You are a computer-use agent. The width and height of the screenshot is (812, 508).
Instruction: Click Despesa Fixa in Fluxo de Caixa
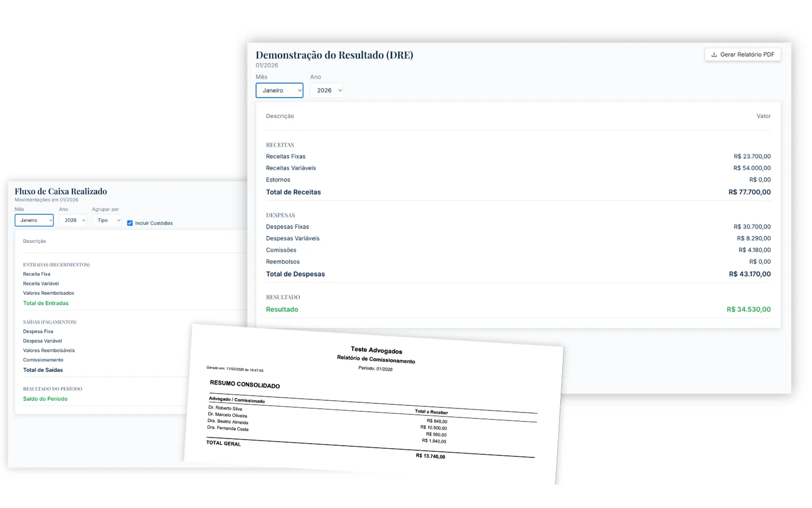coord(38,331)
